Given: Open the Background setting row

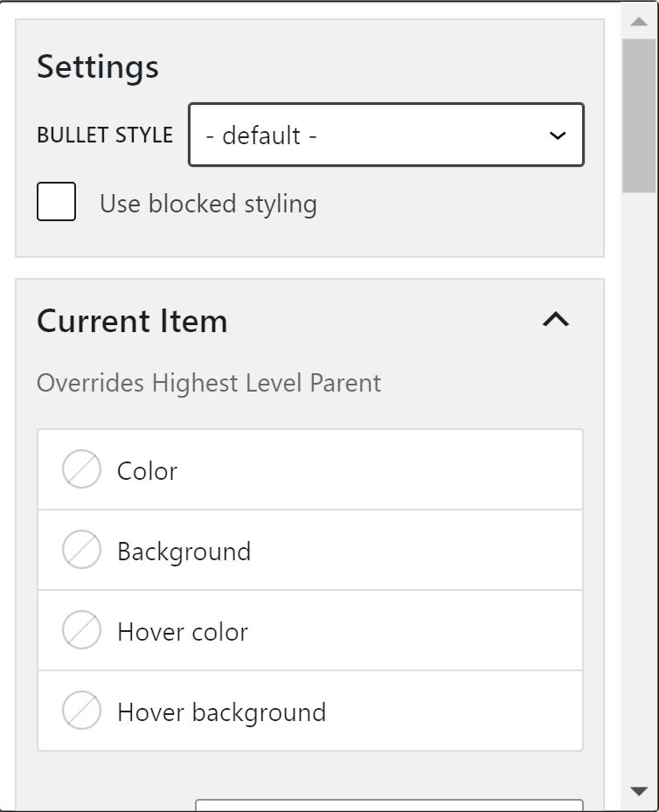Looking at the screenshot, I should click(310, 551).
